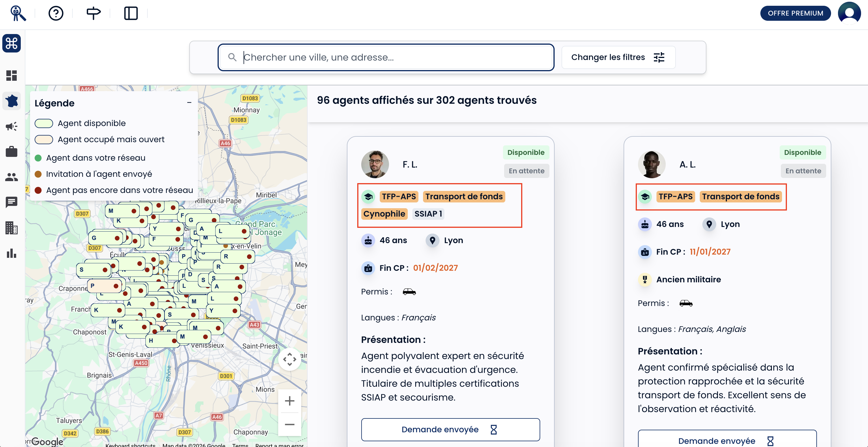Click the Google Maps Terms link
This screenshot has width=868, height=447.
[240, 445]
